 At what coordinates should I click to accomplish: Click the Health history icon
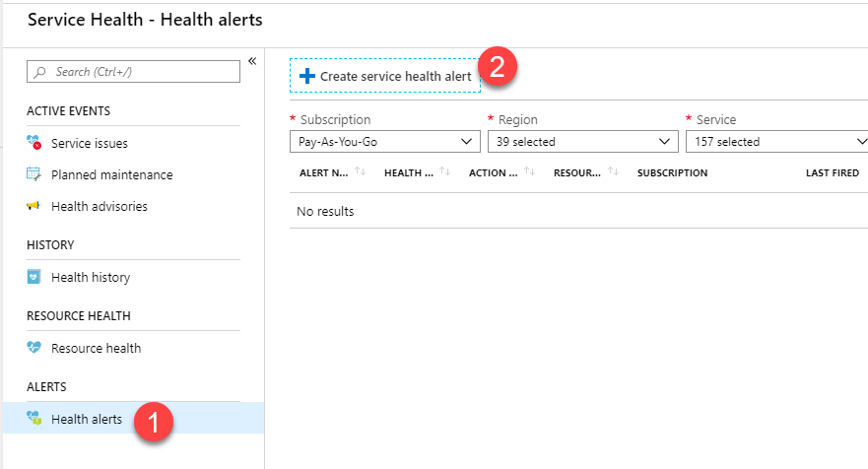[x=34, y=278]
